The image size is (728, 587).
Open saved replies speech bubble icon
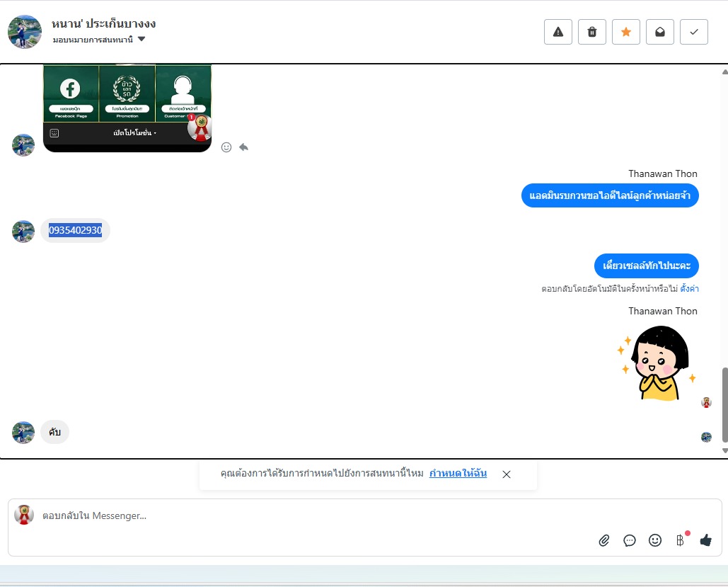point(630,540)
